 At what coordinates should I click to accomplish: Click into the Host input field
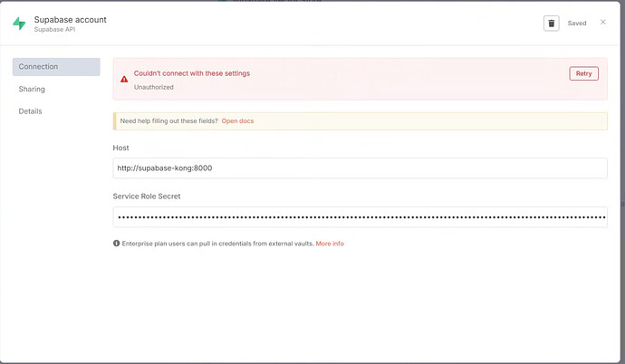click(360, 168)
